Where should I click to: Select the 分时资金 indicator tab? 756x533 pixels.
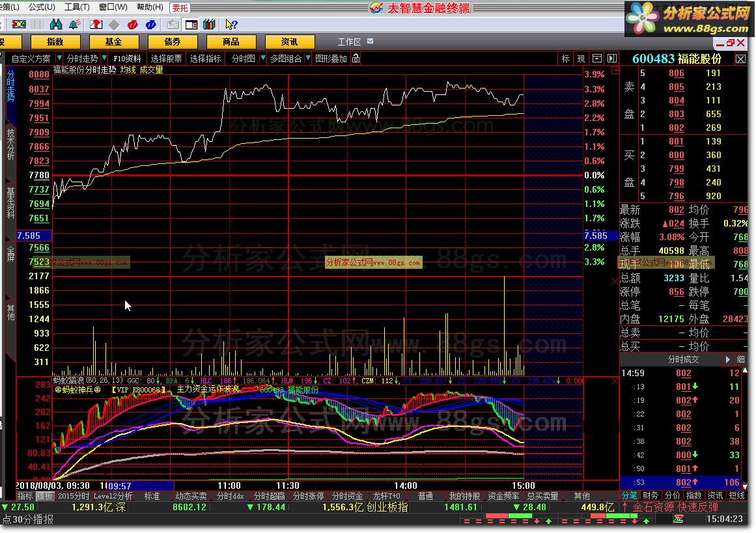[347, 496]
